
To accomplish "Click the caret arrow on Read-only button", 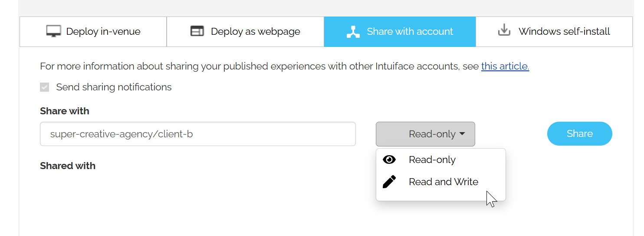I will click(462, 134).
